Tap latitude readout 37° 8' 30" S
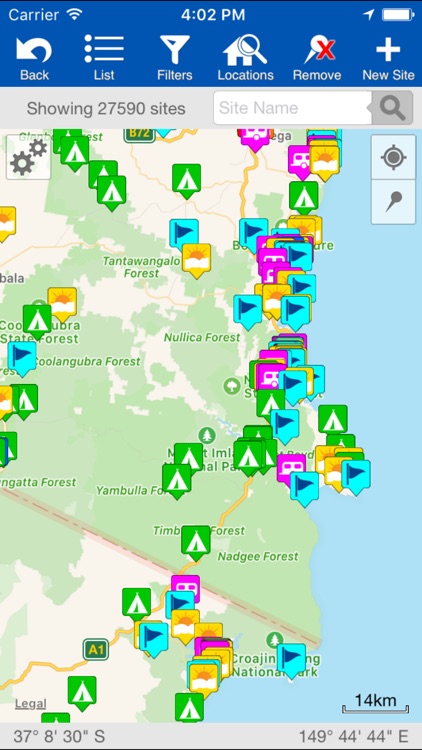 59,736
